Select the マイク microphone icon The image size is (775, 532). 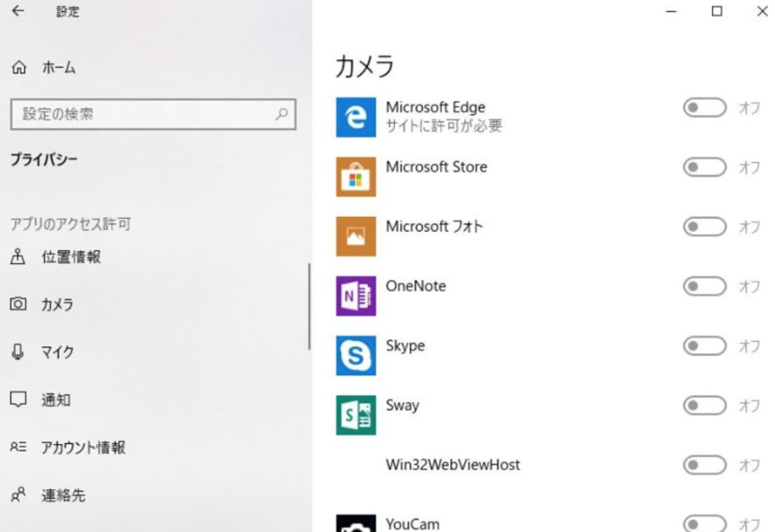(x=18, y=351)
